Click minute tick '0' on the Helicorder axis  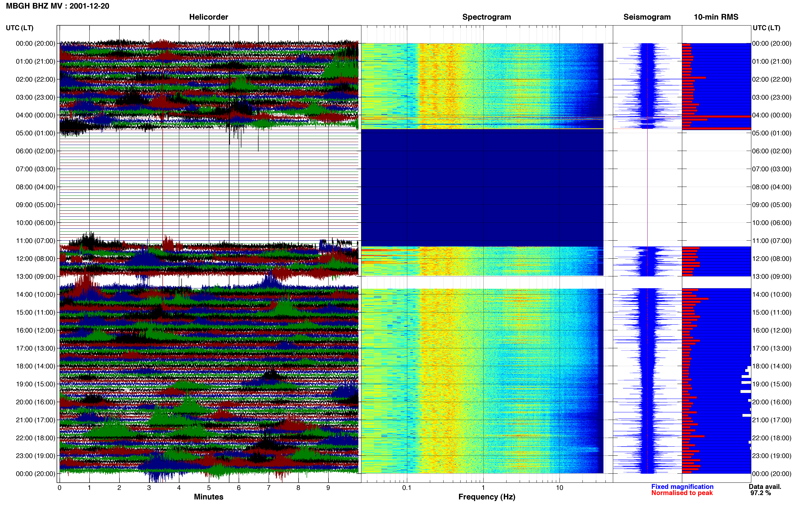pos(59,487)
